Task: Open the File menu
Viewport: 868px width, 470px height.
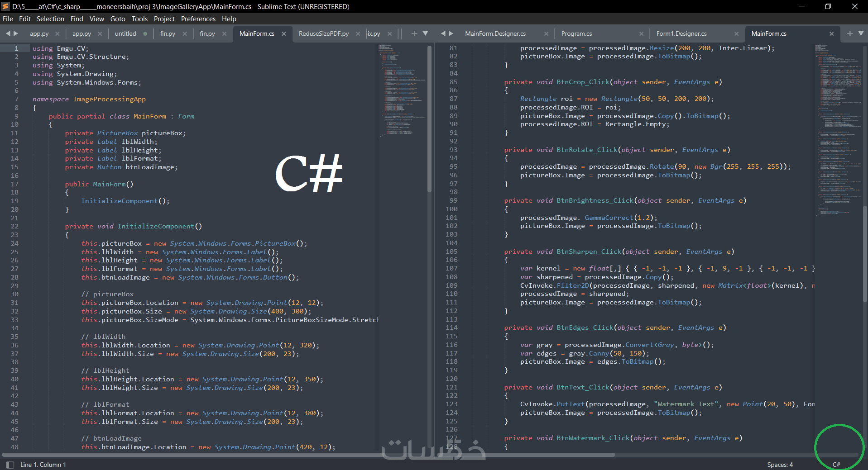Action: [x=8, y=19]
